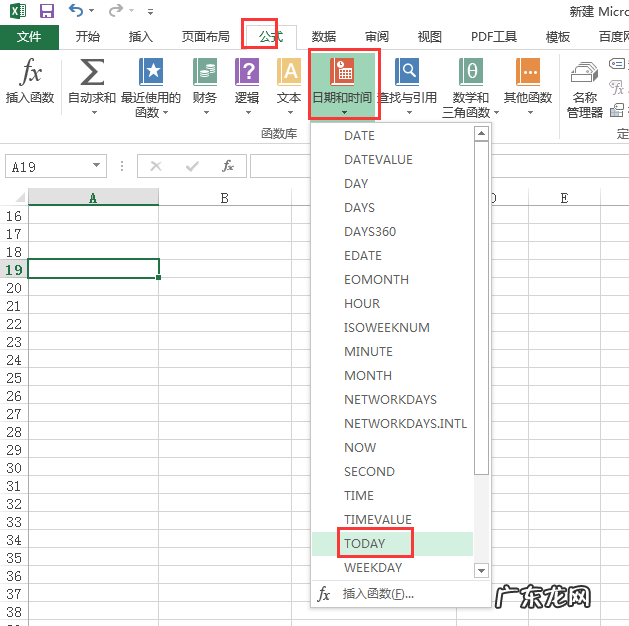Screen dimensions: 629x626
Task: Click the 日期和时间 functions icon
Action: click(342, 72)
